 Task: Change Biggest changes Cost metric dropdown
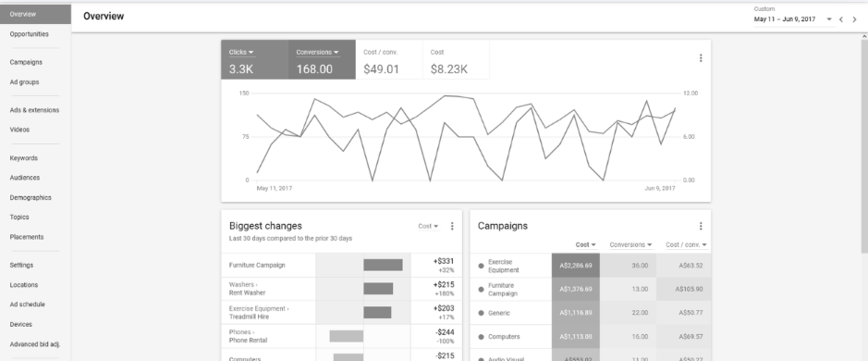pyautogui.click(x=428, y=226)
